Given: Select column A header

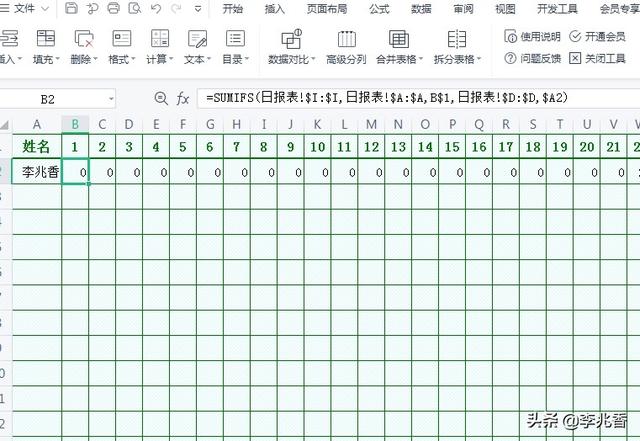Looking at the screenshot, I should point(37,125).
